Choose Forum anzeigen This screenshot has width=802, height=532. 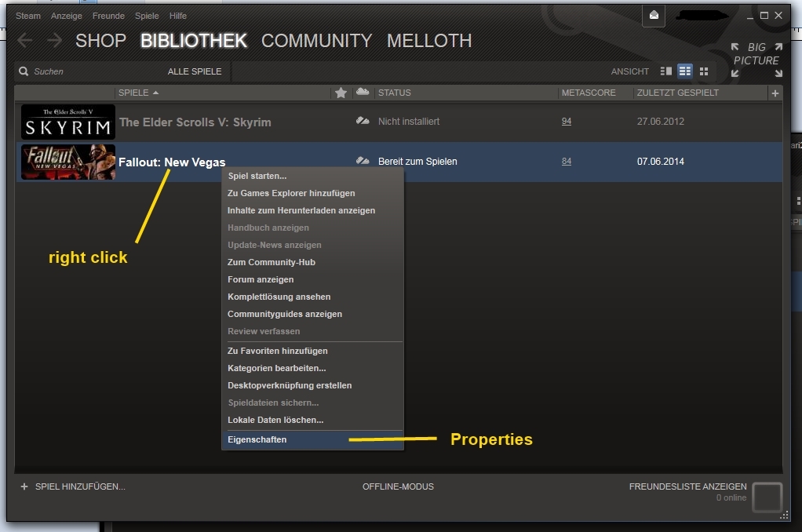pos(312,280)
